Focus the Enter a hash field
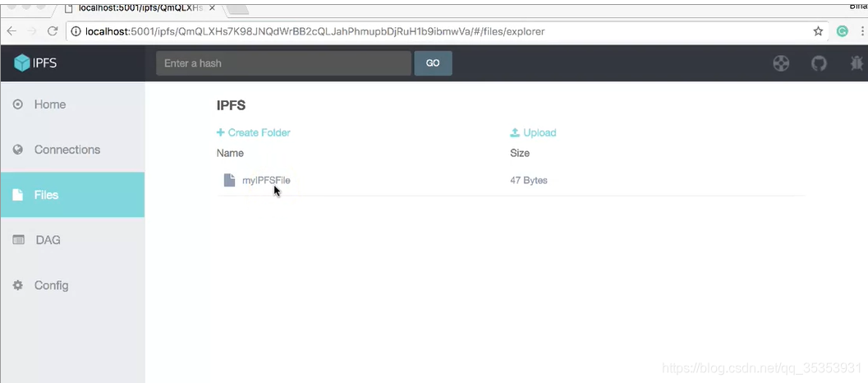 tap(283, 63)
